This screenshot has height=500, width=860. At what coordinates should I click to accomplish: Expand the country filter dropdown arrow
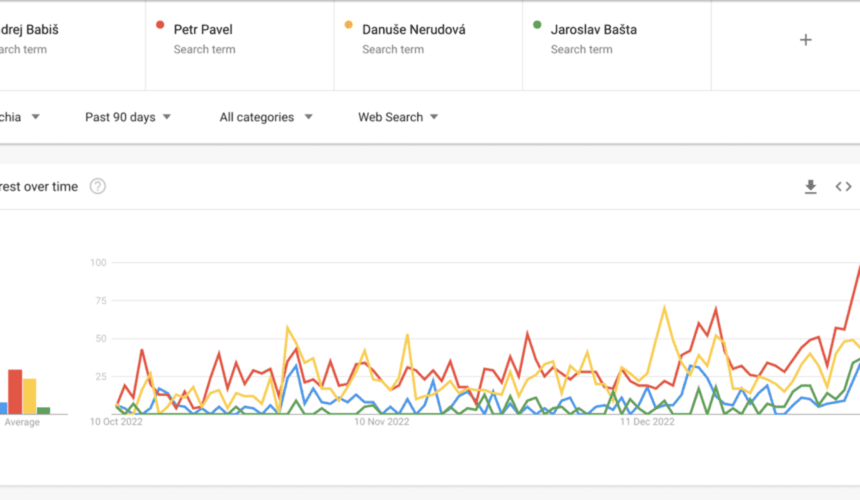point(36,117)
